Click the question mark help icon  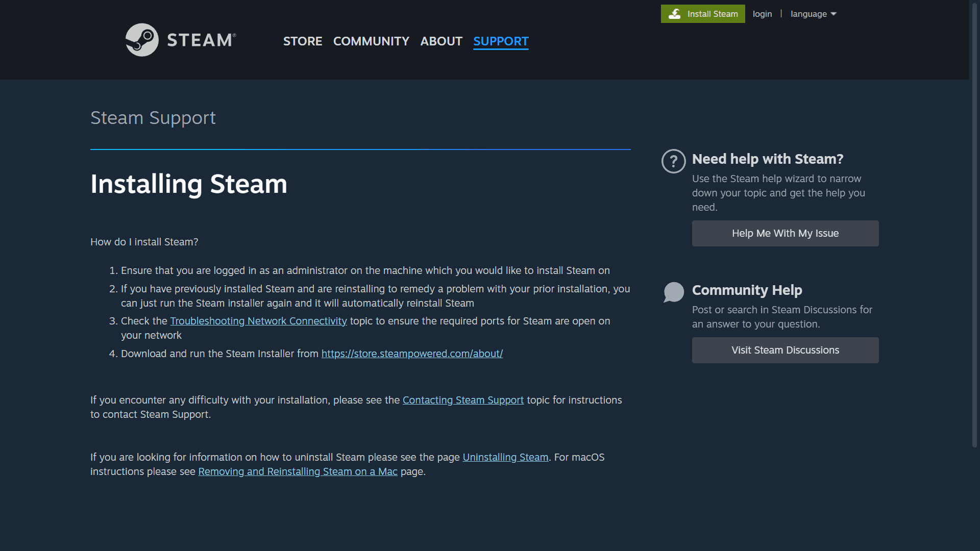pos(674,161)
